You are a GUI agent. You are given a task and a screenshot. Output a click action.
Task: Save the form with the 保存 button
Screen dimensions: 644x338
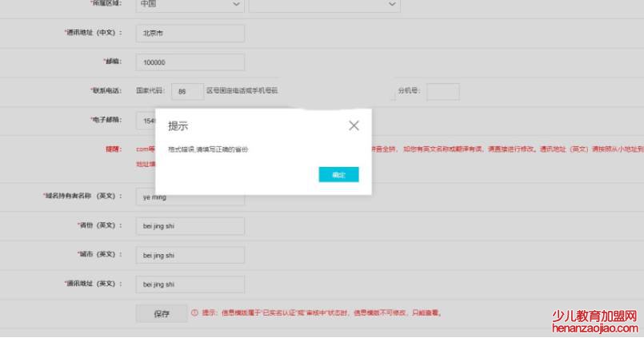pos(162,314)
